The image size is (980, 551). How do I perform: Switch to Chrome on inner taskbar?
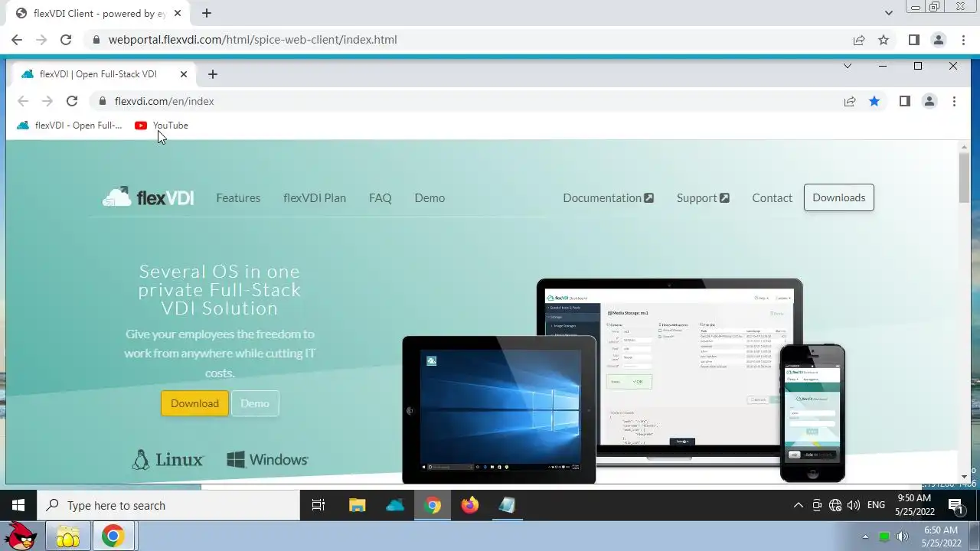[x=433, y=505]
